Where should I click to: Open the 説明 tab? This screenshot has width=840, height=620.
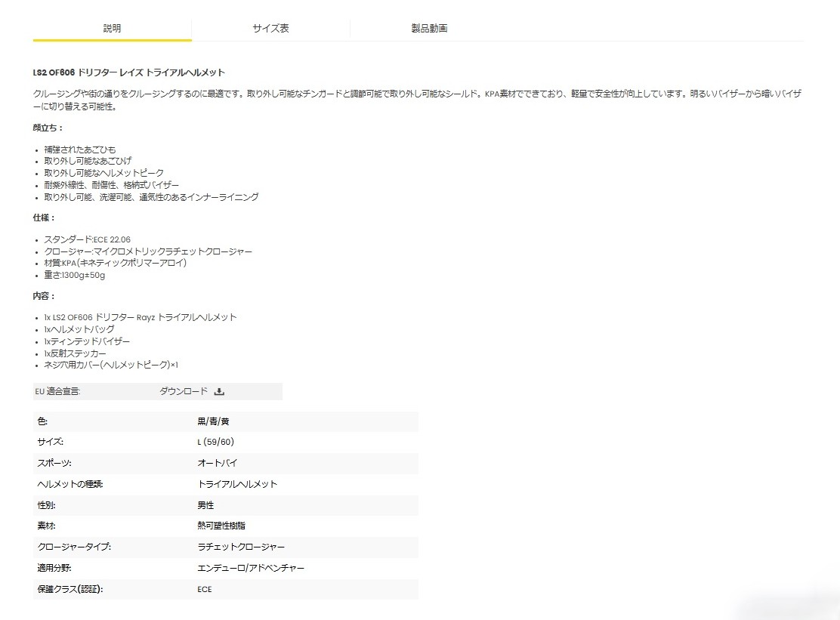(x=112, y=29)
